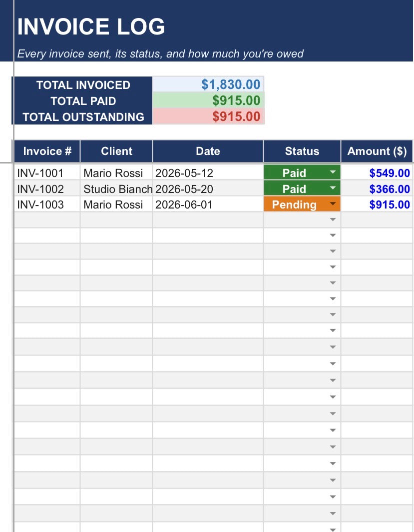Click the Client column header

[116, 151]
